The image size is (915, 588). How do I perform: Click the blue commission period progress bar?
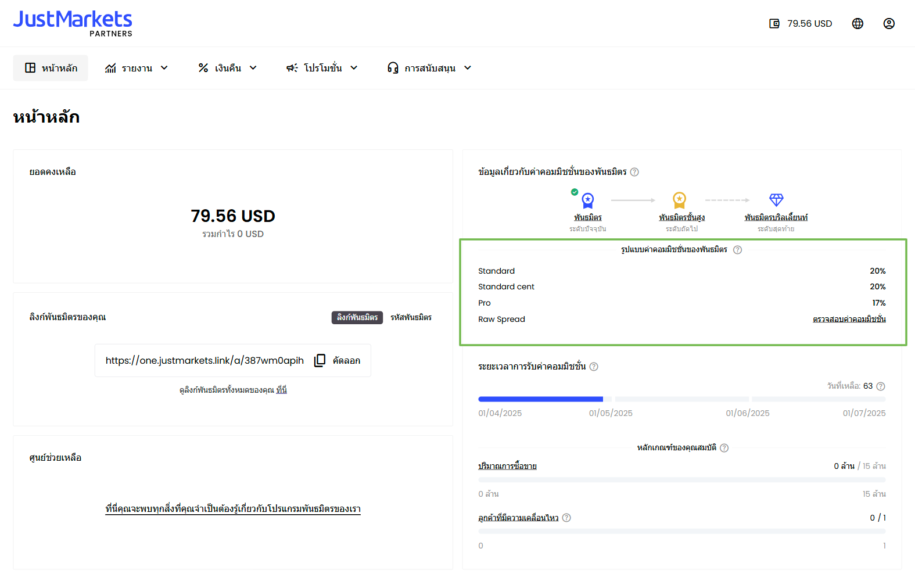[x=541, y=399]
